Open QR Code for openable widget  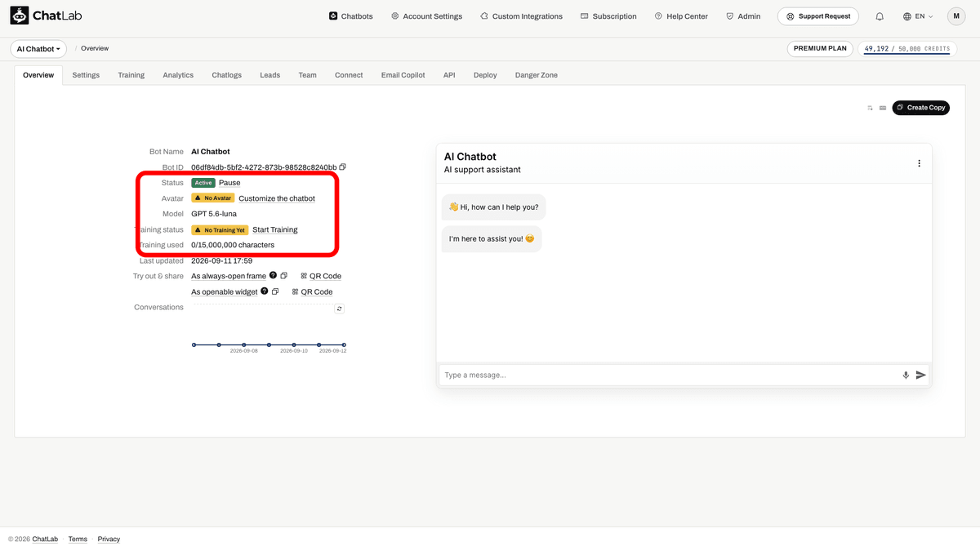312,291
